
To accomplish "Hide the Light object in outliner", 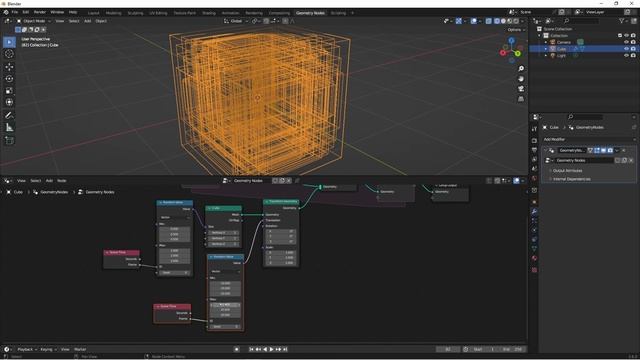I will tap(626, 55).
